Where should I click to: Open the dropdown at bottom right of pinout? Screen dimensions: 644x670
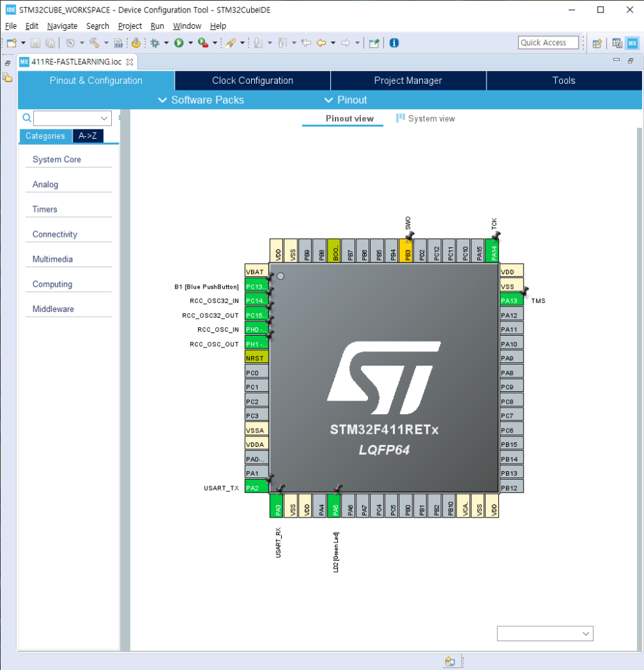click(x=545, y=633)
